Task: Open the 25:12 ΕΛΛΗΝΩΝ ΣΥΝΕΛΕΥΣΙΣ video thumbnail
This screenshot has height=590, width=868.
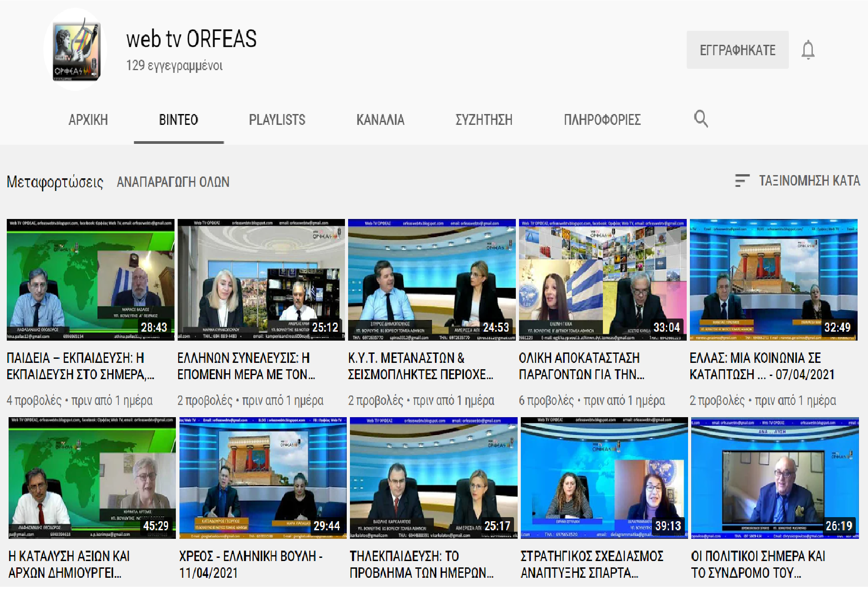Action: pos(261,280)
